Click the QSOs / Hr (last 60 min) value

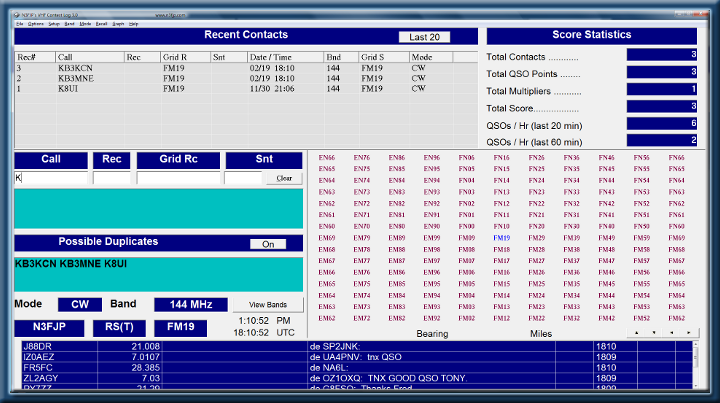[662, 140]
